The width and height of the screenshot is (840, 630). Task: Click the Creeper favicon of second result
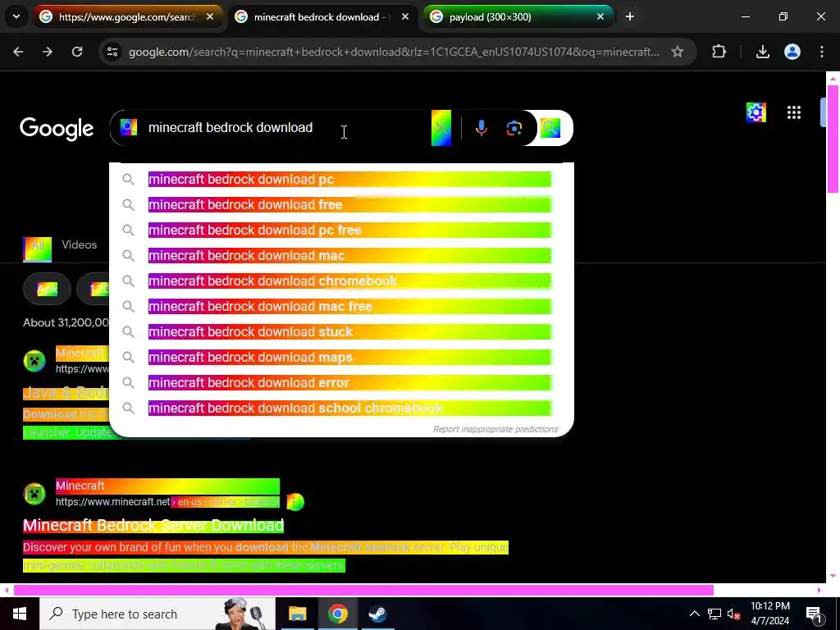(34, 494)
